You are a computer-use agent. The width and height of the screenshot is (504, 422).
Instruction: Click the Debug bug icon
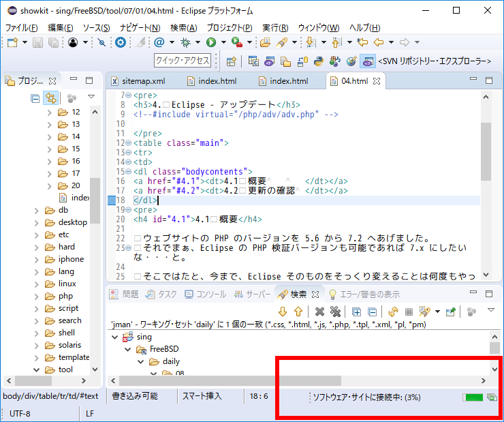point(185,42)
